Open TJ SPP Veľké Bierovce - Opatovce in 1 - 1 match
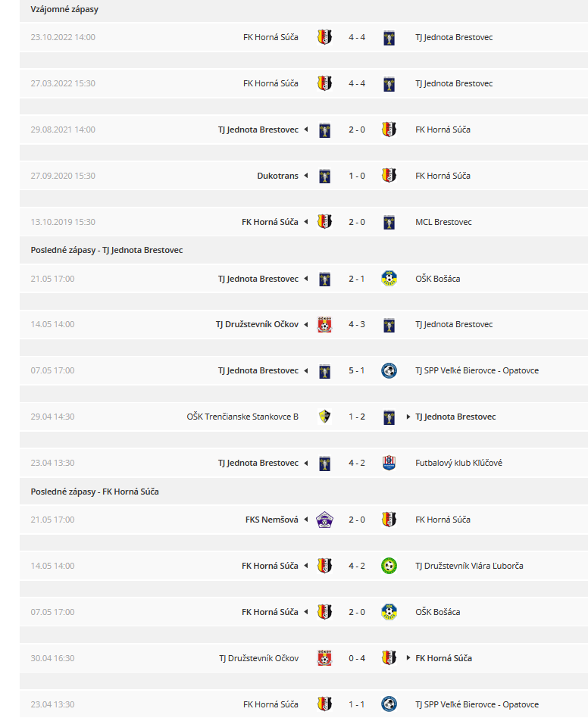Screen dimensions: 588x718 [x=477, y=704]
